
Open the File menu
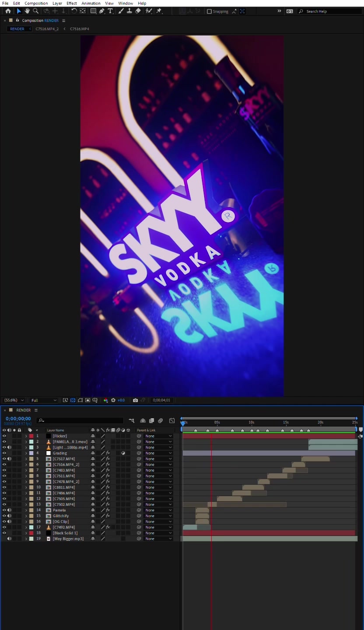pos(5,3)
